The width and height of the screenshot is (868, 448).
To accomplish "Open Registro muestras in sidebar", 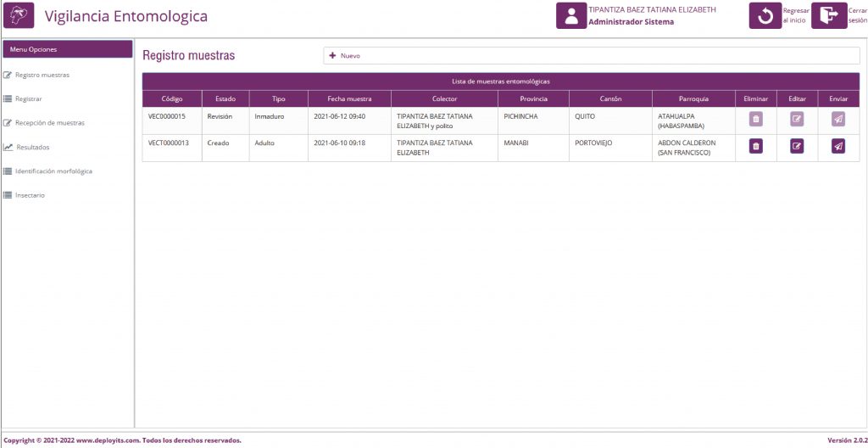I will click(x=42, y=76).
